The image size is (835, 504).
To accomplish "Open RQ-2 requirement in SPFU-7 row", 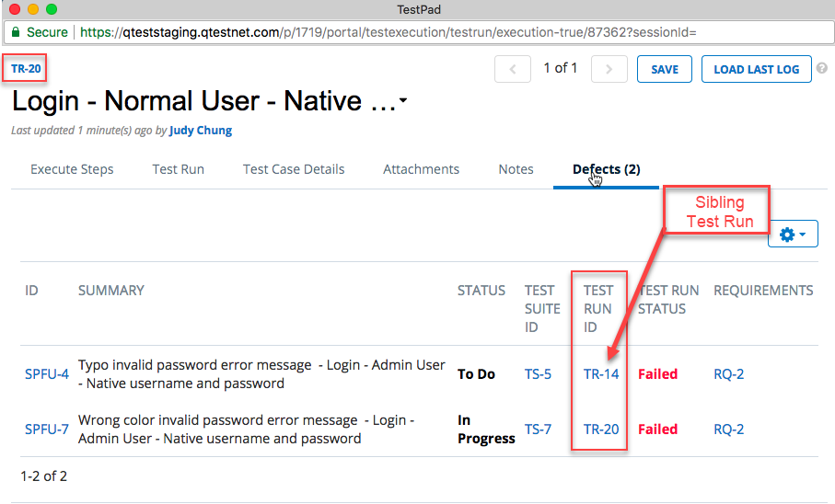I will 728,429.
